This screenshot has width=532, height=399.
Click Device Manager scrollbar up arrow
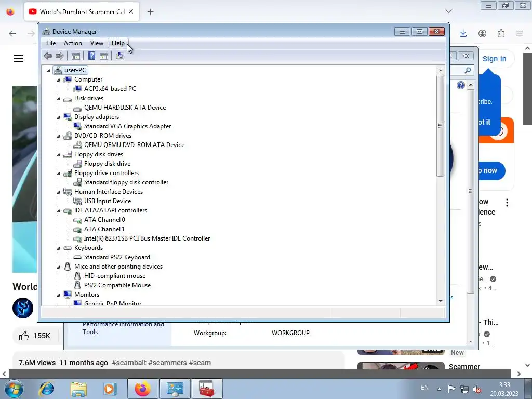tap(441, 70)
